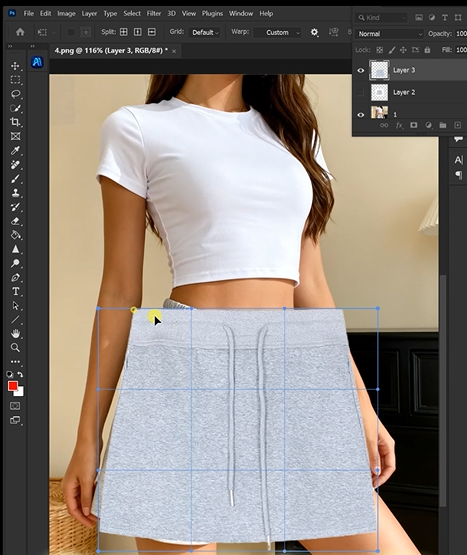Select the Clone Stamp tool
The image size is (467, 555).
click(x=15, y=193)
